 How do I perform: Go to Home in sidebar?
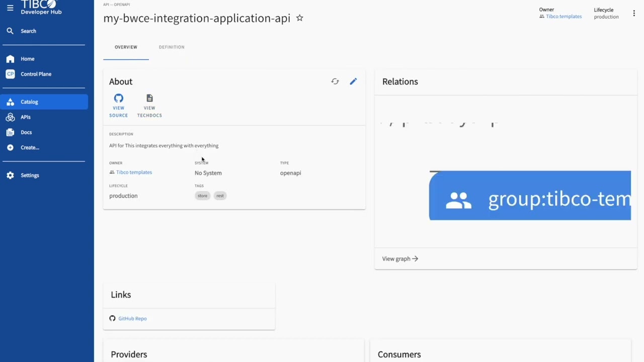pyautogui.click(x=44, y=59)
